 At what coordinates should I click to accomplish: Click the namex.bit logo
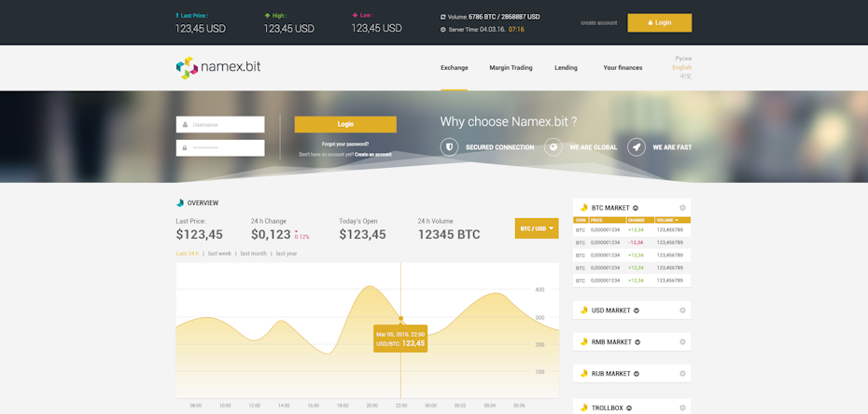click(x=218, y=67)
